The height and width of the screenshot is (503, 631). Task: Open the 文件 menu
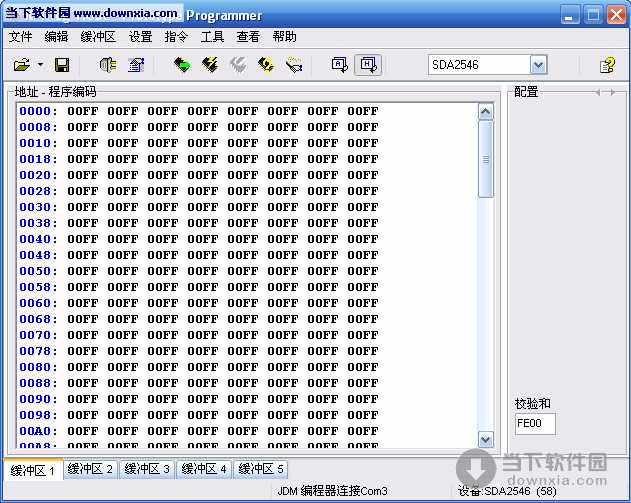(x=21, y=37)
